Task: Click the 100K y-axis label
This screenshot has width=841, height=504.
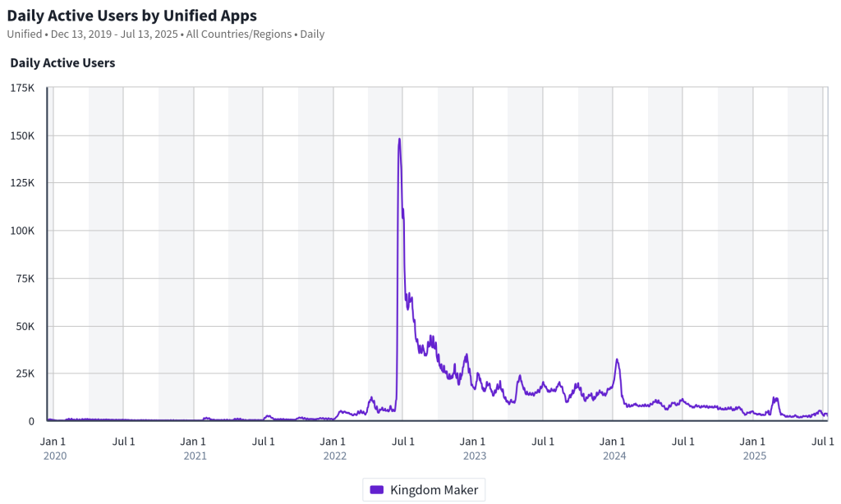Action: (x=22, y=231)
